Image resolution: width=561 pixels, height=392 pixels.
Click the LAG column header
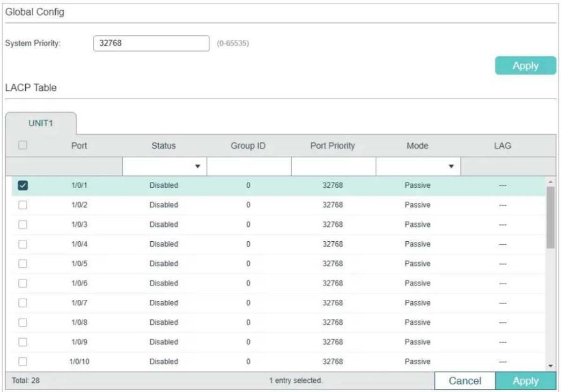coord(502,146)
